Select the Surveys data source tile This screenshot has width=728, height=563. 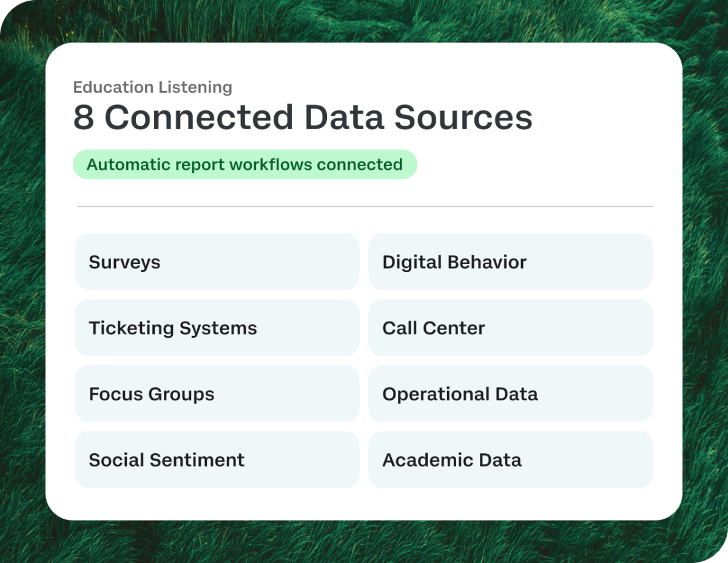pyautogui.click(x=217, y=261)
